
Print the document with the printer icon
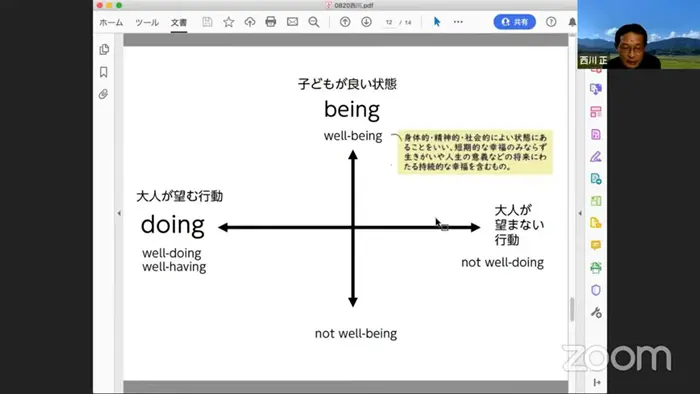(x=271, y=22)
